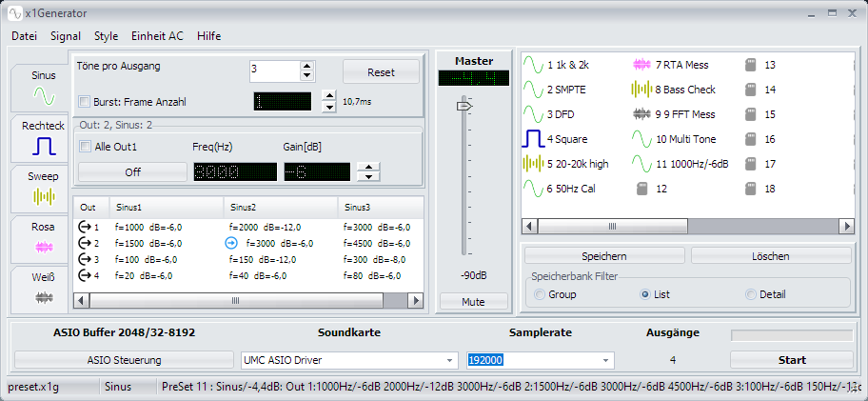The width and height of the screenshot is (868, 401).
Task: Select the Rechteck square wave icon
Action: click(43, 146)
